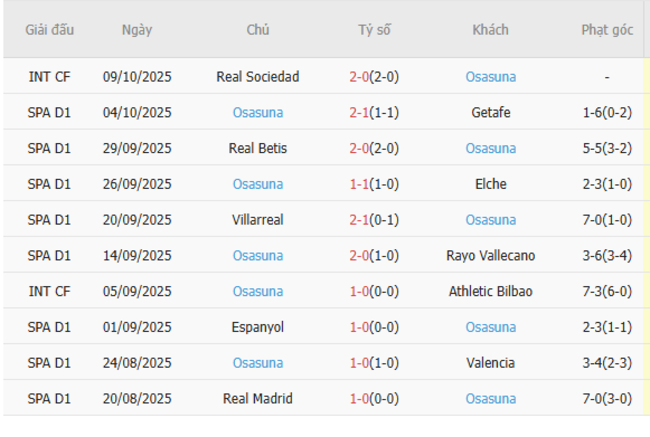Open the Espanyol team link
This screenshot has height=437, width=650.
[257, 327]
